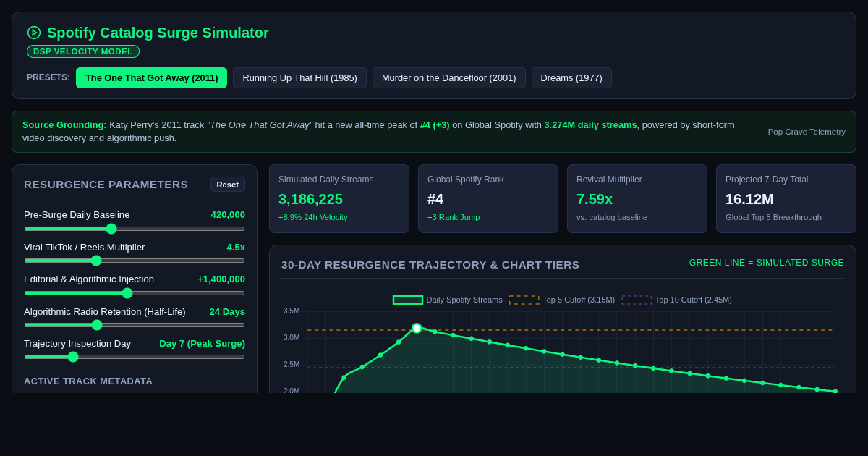
Task: Choose Murder on the Dancefloor preset
Action: coord(448,78)
